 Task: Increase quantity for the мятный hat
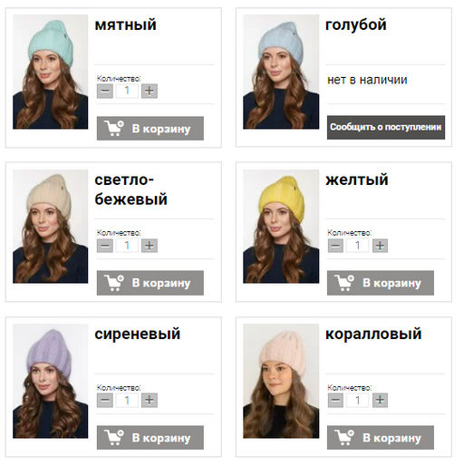(x=150, y=91)
